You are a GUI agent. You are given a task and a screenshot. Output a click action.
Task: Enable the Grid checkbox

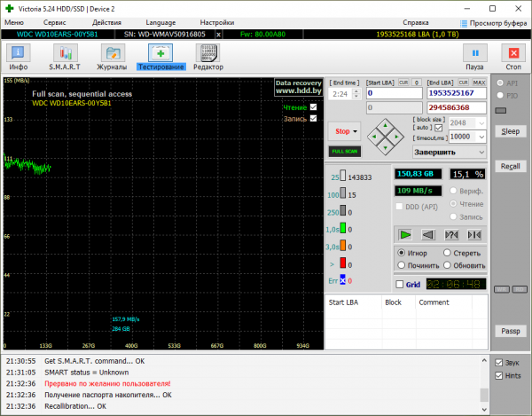(x=398, y=285)
